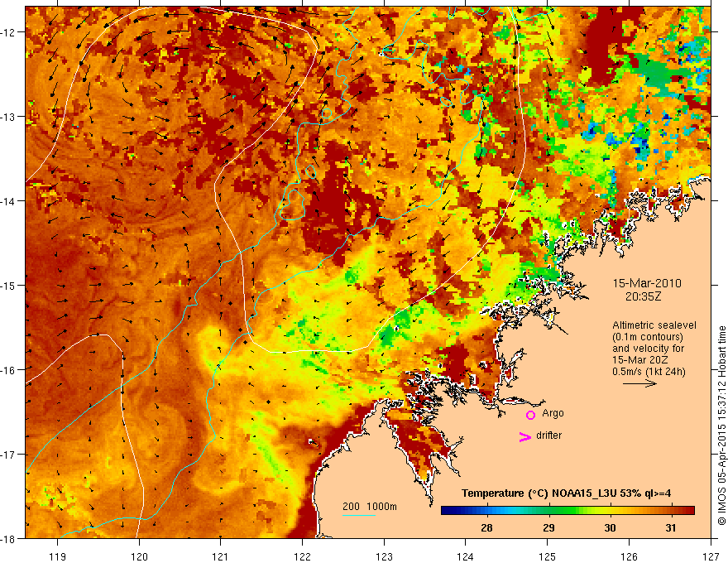Image resolution: width=728 pixels, height=563 pixels.
Task: Click the longitude axis label '122'
Action: (302, 556)
